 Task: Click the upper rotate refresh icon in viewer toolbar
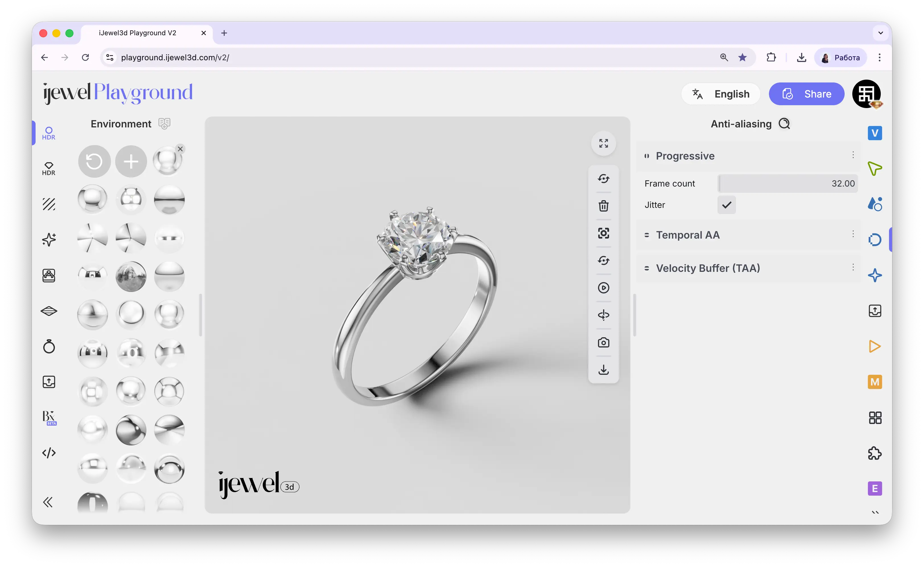tap(603, 179)
